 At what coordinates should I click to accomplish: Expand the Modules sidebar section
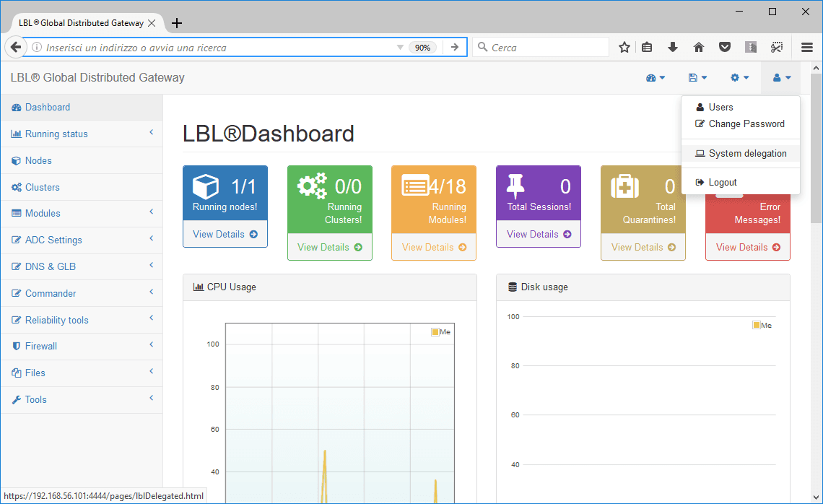(x=82, y=214)
